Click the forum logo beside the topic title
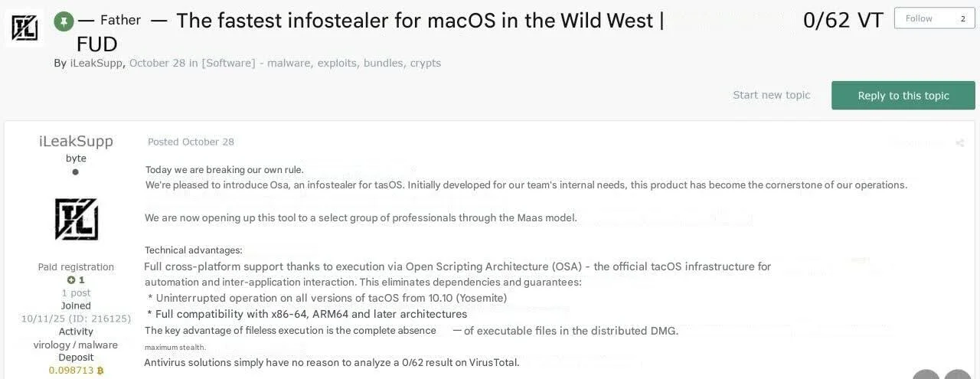Screen dimensions: 980x379 pos(24,28)
